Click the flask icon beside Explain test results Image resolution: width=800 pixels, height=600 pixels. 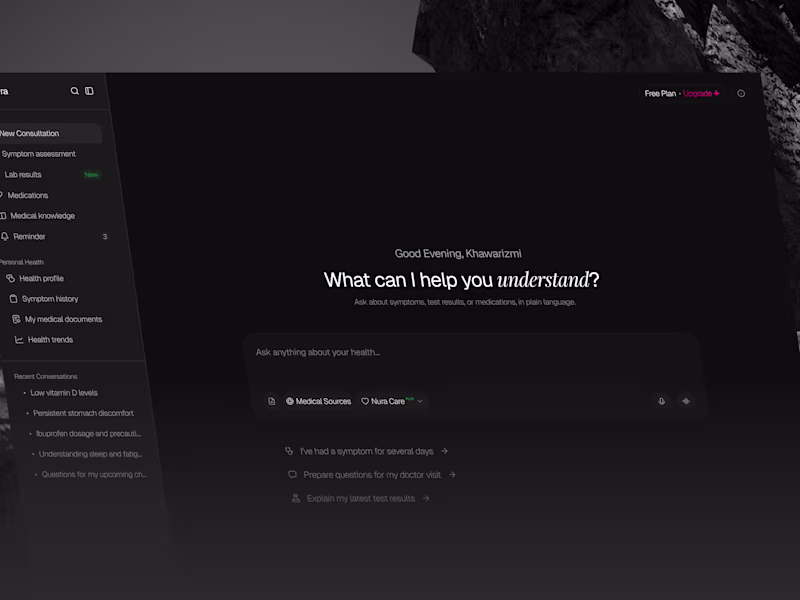295,498
